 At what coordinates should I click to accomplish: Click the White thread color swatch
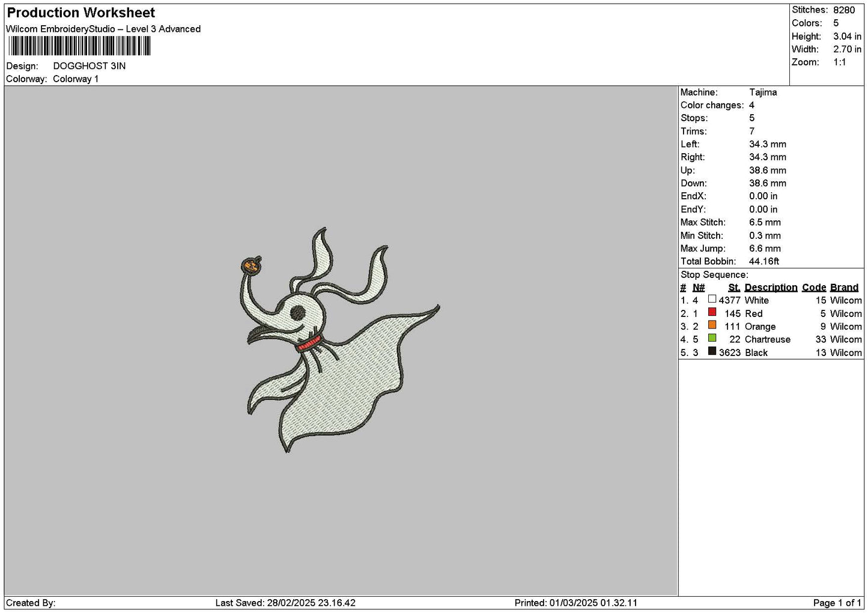[x=712, y=299]
